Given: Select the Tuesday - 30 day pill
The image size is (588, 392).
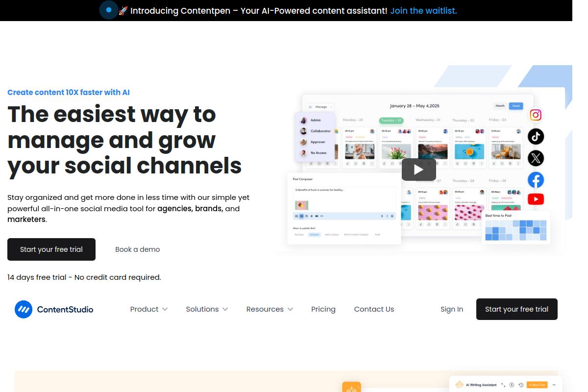Looking at the screenshot, I should tap(391, 120).
